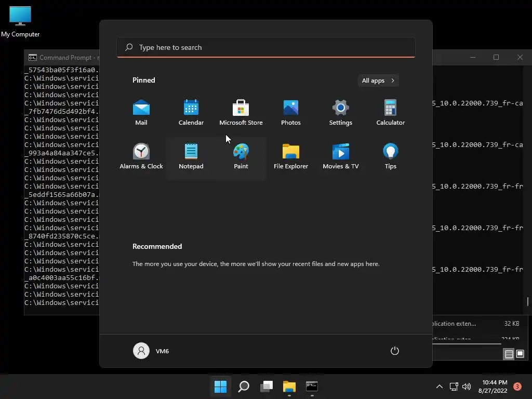
Task: Open the VM6 user account menu
Action: click(x=151, y=351)
